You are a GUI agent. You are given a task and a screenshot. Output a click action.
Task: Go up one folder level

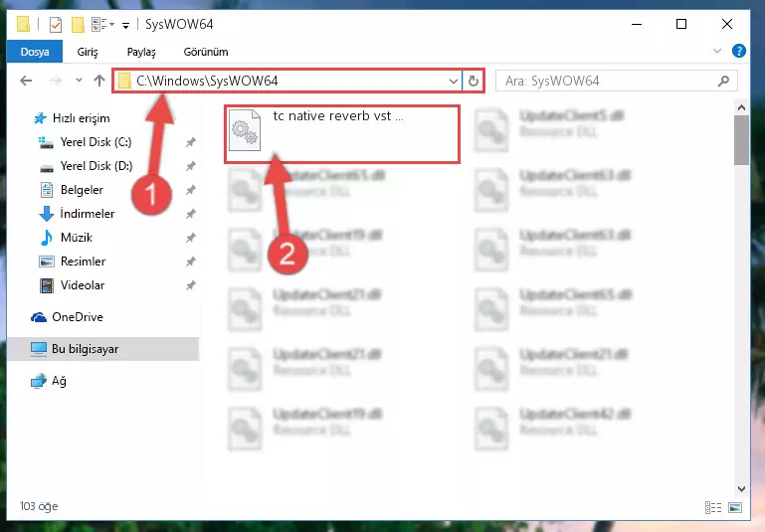[x=99, y=81]
